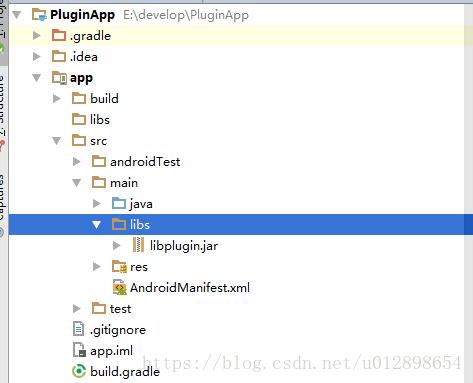Select the src folder label
473x383 pixels.
[x=99, y=141]
